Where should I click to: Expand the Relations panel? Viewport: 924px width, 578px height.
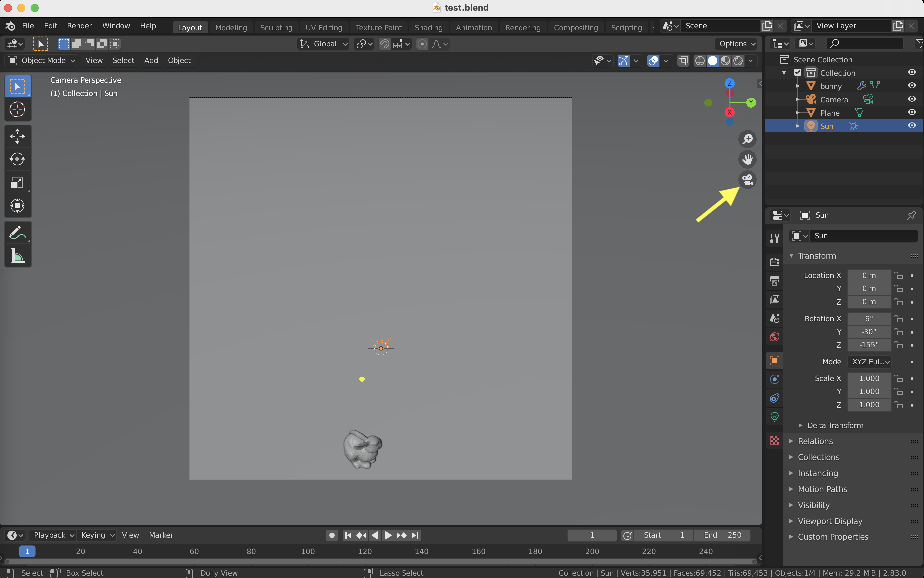coord(815,441)
